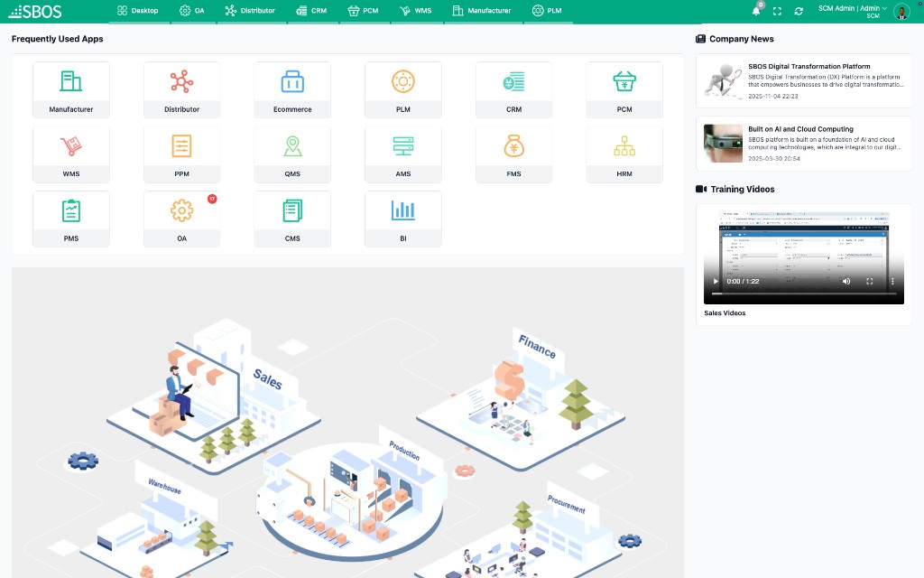
Task: Click the 2025-11-04 news timestamp
Action: pos(773,96)
